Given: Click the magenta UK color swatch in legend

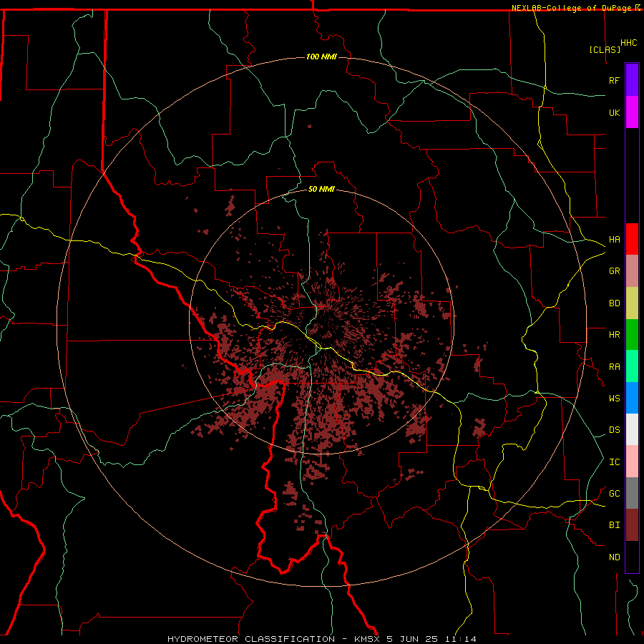Looking at the screenshot, I should click(x=632, y=112).
